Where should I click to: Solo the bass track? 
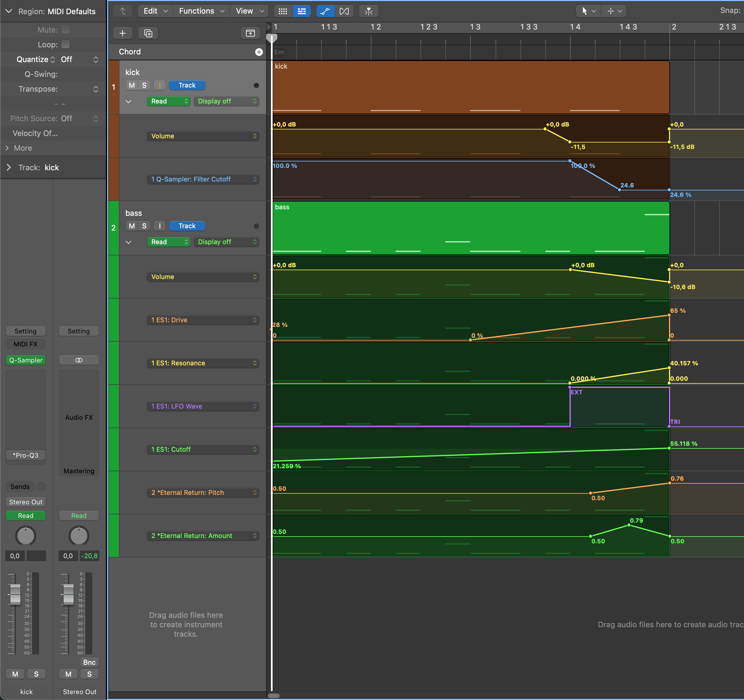pyautogui.click(x=144, y=226)
